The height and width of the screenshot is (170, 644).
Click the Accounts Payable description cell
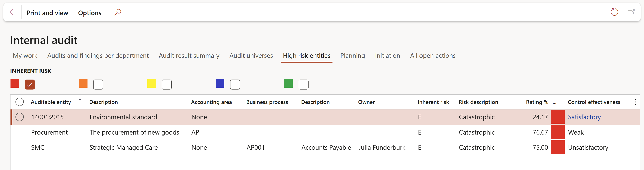326,147
